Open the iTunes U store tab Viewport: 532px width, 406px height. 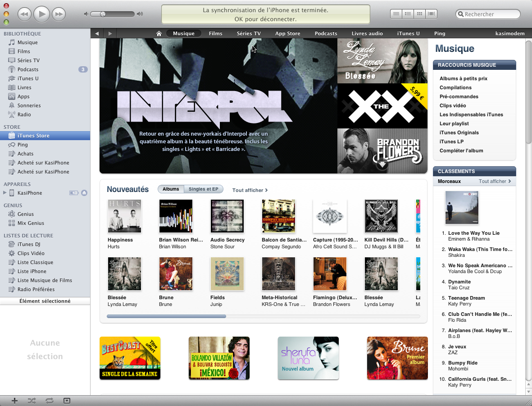coord(408,33)
